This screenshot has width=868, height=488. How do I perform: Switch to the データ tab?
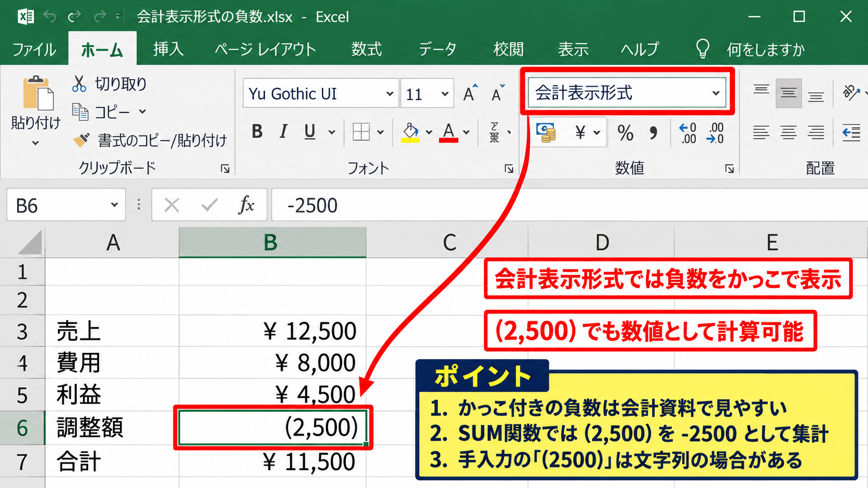pos(437,49)
